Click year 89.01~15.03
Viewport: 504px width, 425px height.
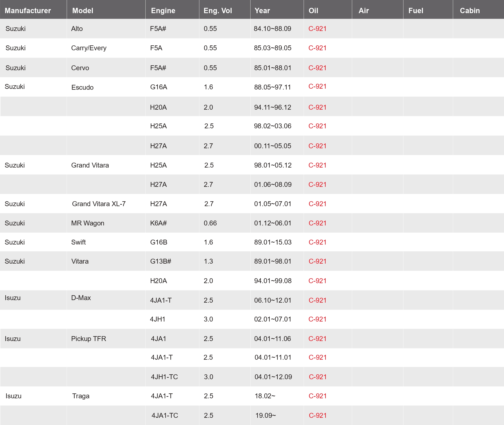273,242
